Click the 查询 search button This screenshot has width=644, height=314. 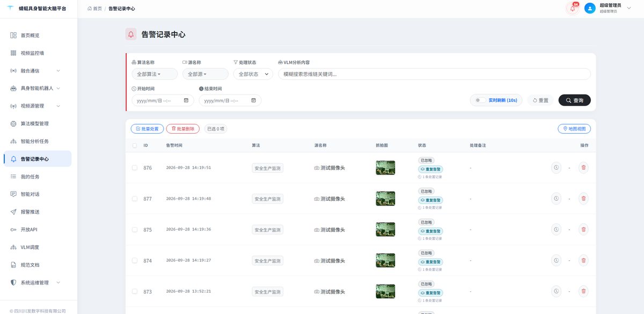575,100
